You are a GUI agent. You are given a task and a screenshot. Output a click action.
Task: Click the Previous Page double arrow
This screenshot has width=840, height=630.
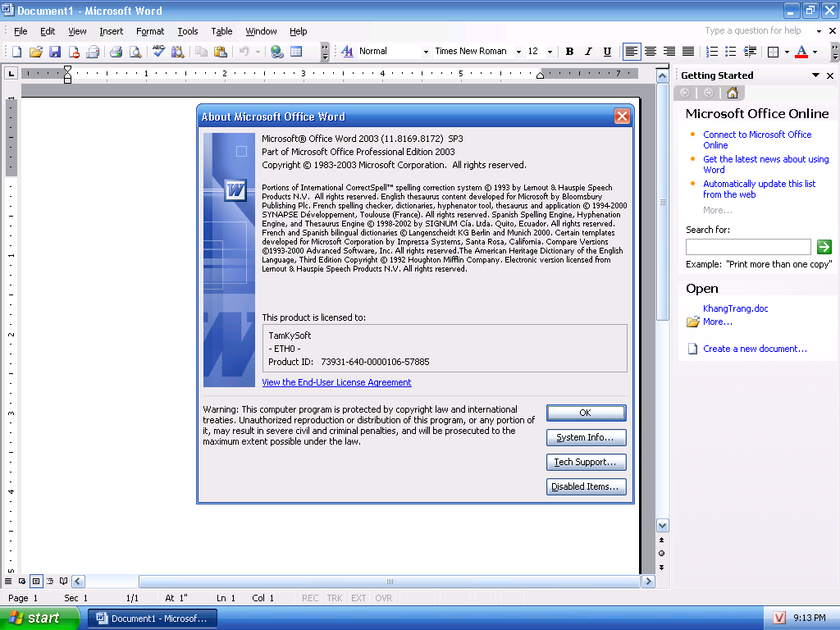tap(662, 540)
